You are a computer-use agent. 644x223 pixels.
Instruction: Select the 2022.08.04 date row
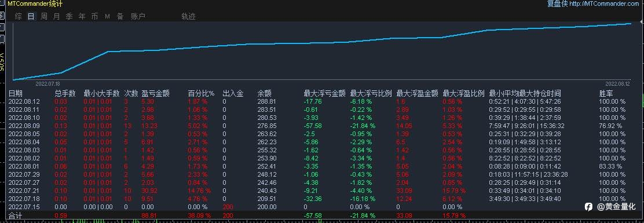(x=24, y=142)
